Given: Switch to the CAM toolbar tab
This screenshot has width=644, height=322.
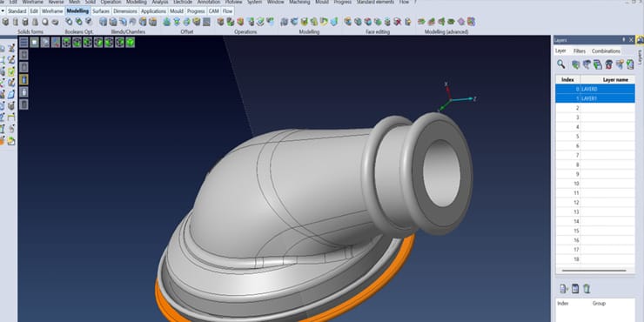Looking at the screenshot, I should (213, 11).
